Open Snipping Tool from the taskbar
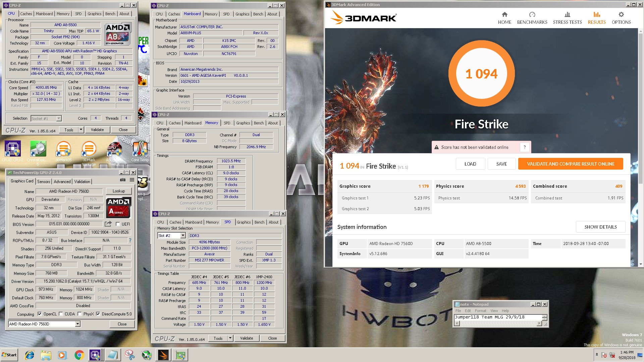This screenshot has width=644, height=362. [129, 355]
